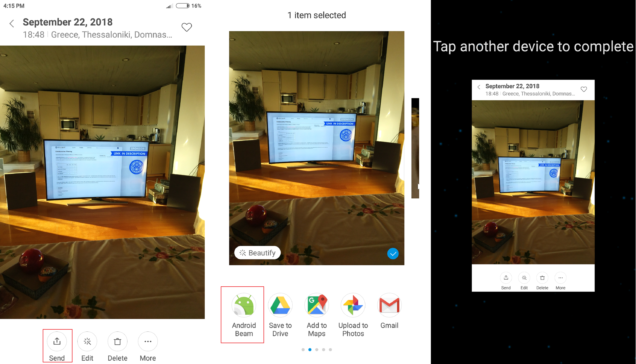Tap the battery indicator in status bar

[x=183, y=6]
